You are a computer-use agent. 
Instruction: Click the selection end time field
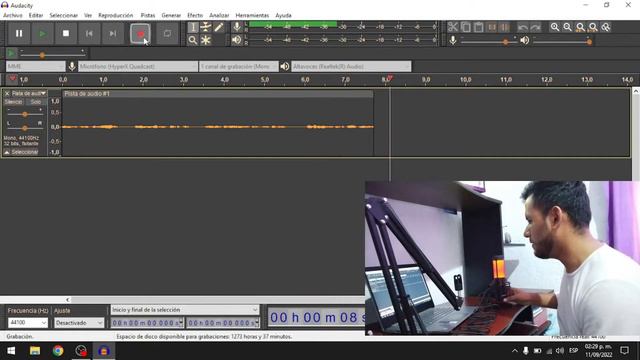(223, 323)
